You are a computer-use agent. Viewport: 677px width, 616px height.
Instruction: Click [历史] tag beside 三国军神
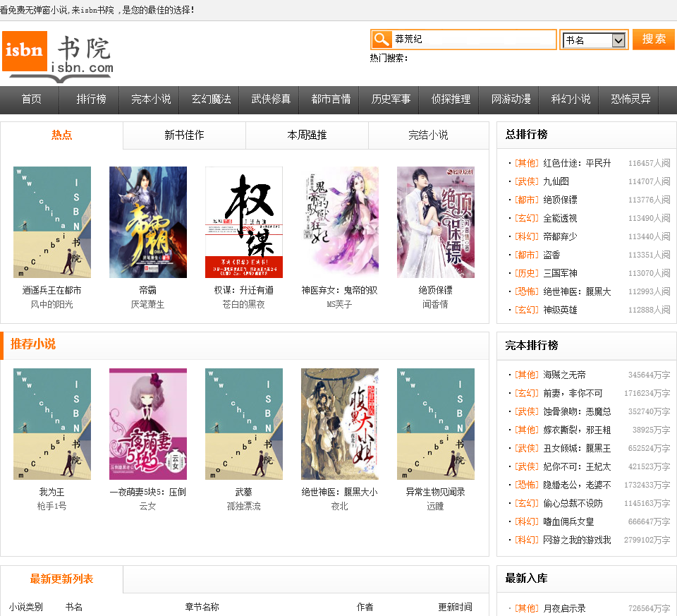pyautogui.click(x=527, y=274)
